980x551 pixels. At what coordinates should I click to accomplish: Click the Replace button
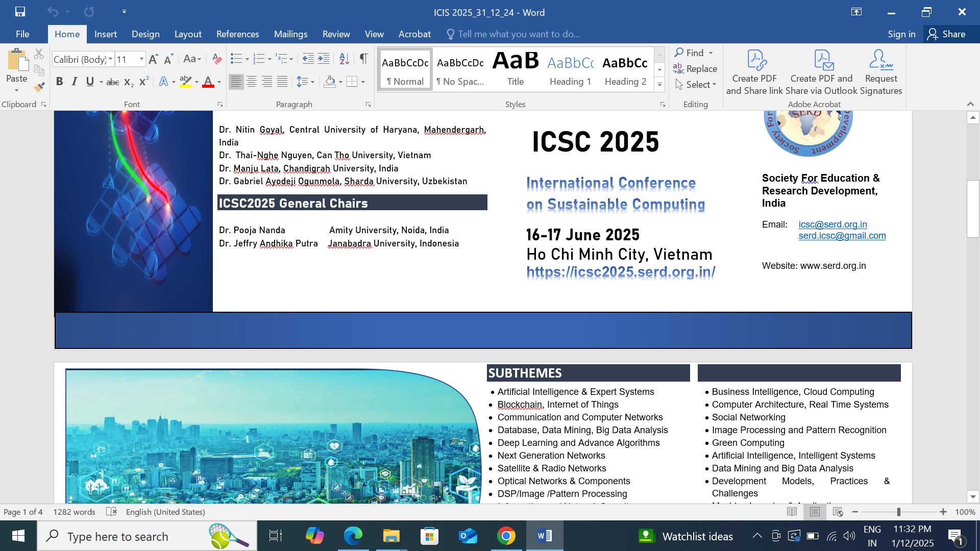coord(695,69)
